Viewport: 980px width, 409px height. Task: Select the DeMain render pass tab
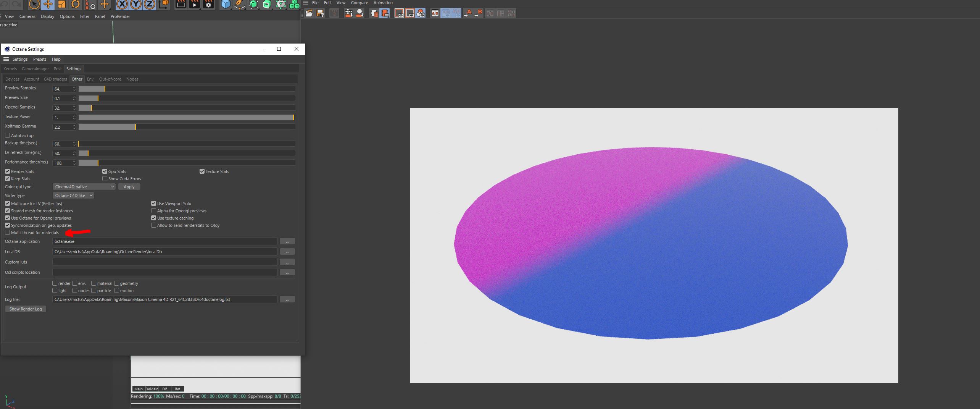(152, 389)
